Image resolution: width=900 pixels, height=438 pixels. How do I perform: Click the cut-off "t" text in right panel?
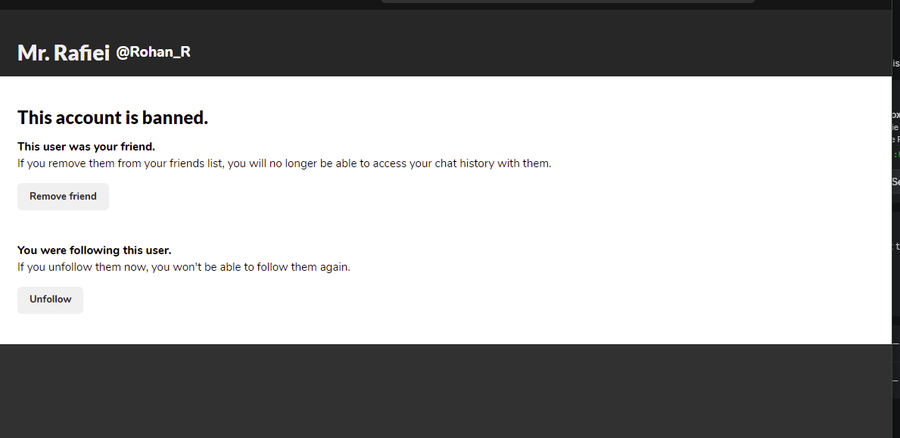pos(896,246)
